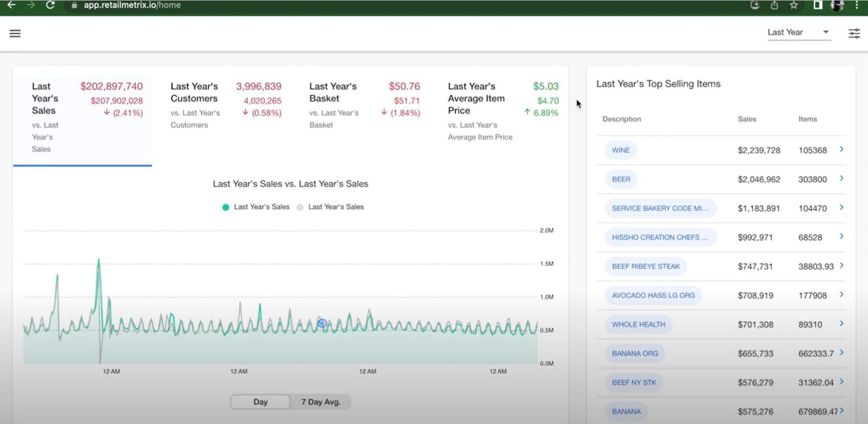Click the share icon in address bar
Viewport: 868px width, 424px height.
[x=774, y=5]
